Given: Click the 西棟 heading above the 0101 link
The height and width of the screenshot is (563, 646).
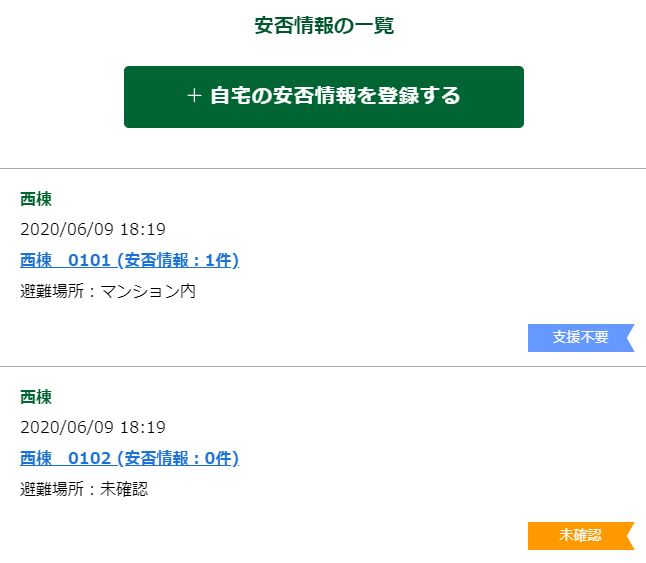Looking at the screenshot, I should click(x=36, y=199).
